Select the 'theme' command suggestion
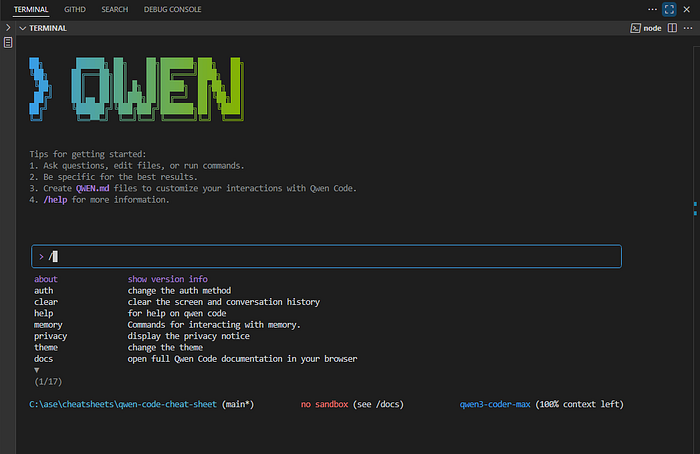 coord(46,347)
